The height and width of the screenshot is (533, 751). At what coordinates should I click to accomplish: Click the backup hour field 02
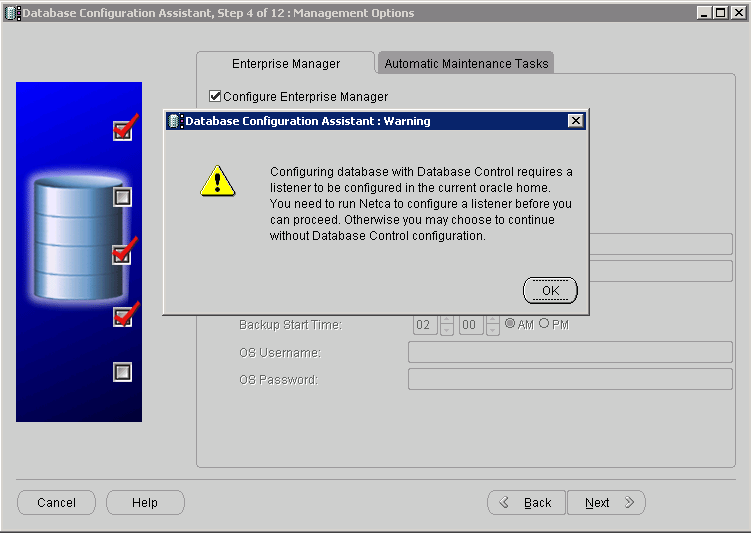point(425,325)
